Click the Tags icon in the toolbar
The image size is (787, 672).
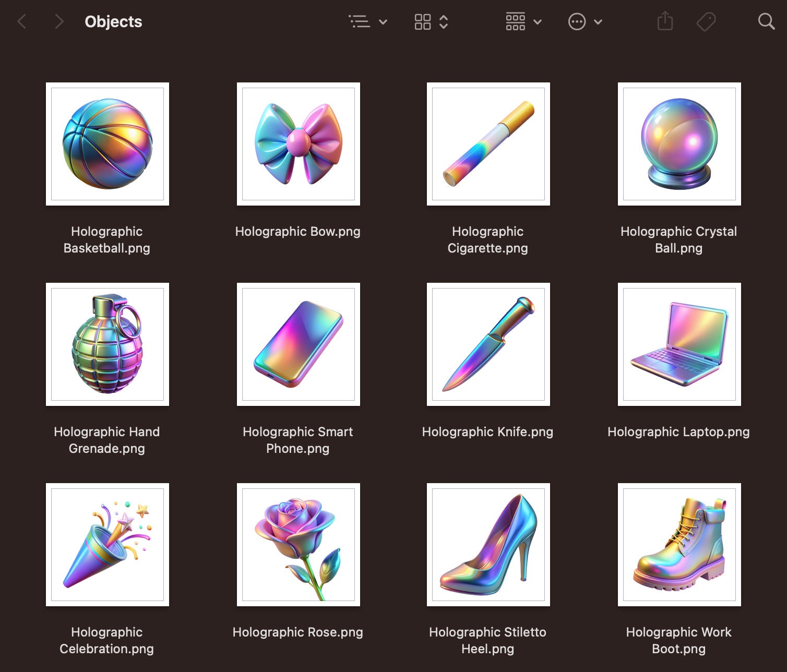click(707, 21)
